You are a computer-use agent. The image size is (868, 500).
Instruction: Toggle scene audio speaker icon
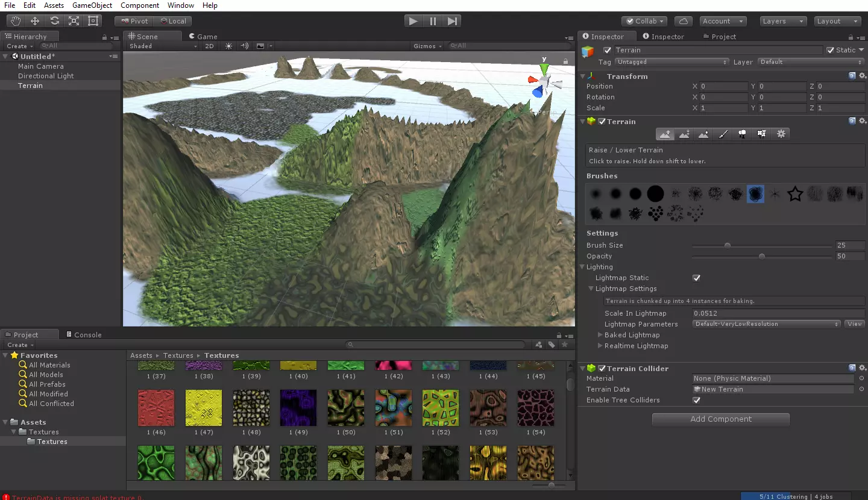point(245,46)
